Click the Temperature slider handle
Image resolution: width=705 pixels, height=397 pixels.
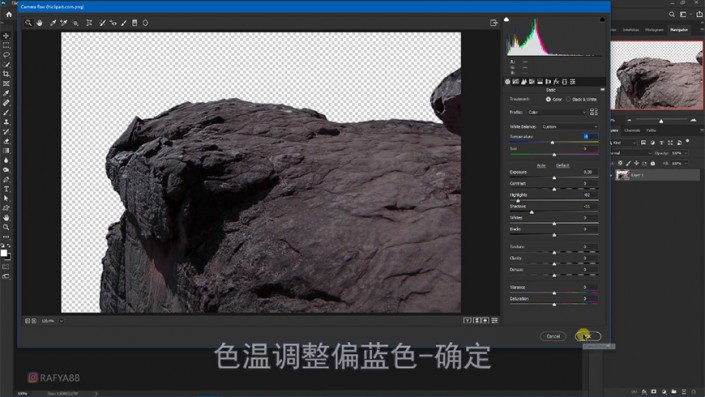coord(552,143)
